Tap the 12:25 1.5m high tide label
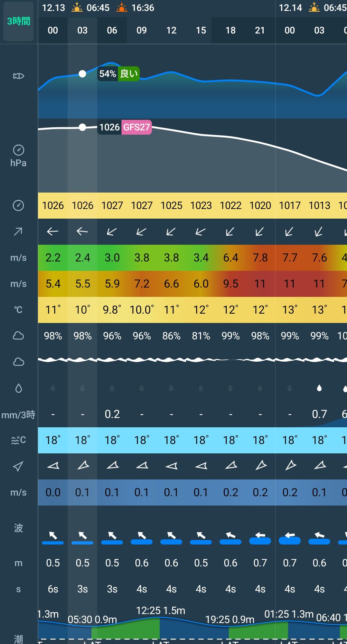 160,611
